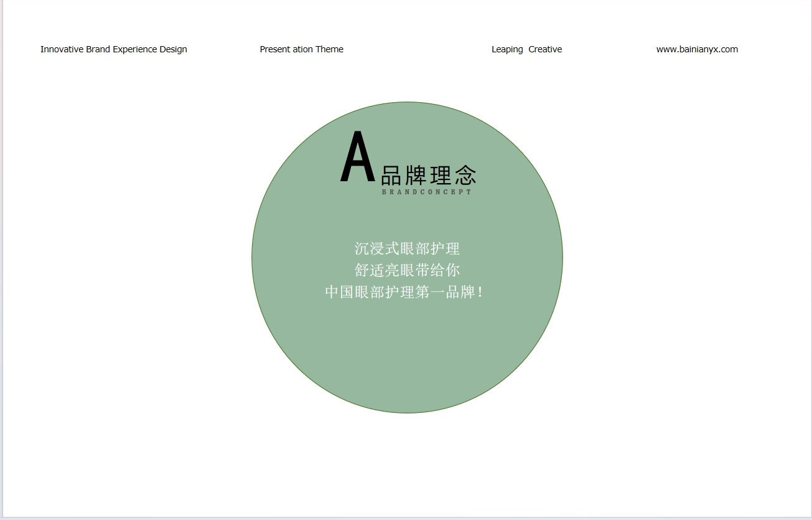
Task: Click the line 舒适亮眼带给你
Action: click(407, 270)
